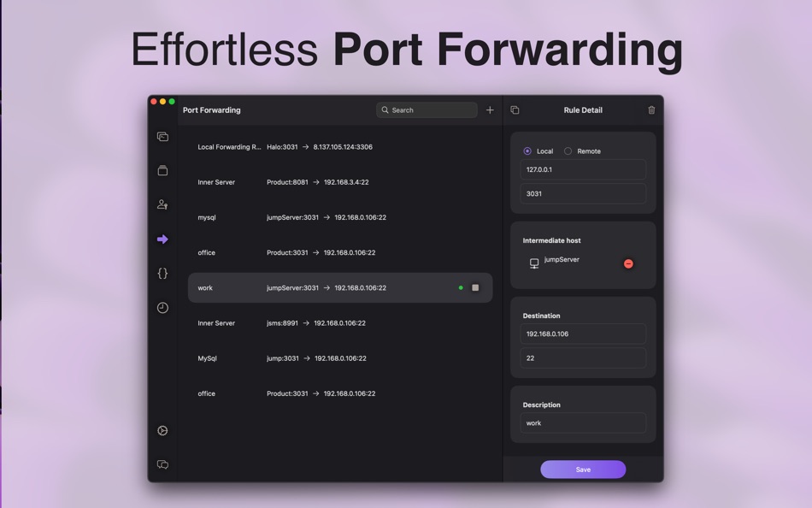Screen dimensions: 812x508
Task: Edit the Description field showing work
Action: [x=582, y=422]
